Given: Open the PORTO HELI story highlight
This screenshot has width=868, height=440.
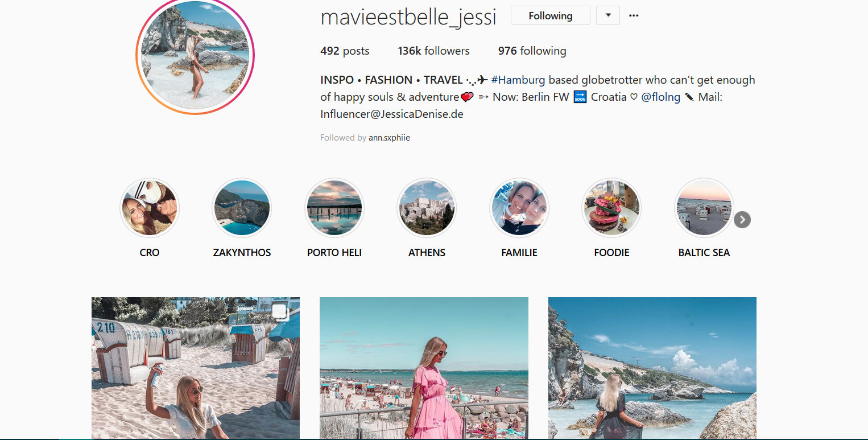Looking at the screenshot, I should (x=334, y=208).
